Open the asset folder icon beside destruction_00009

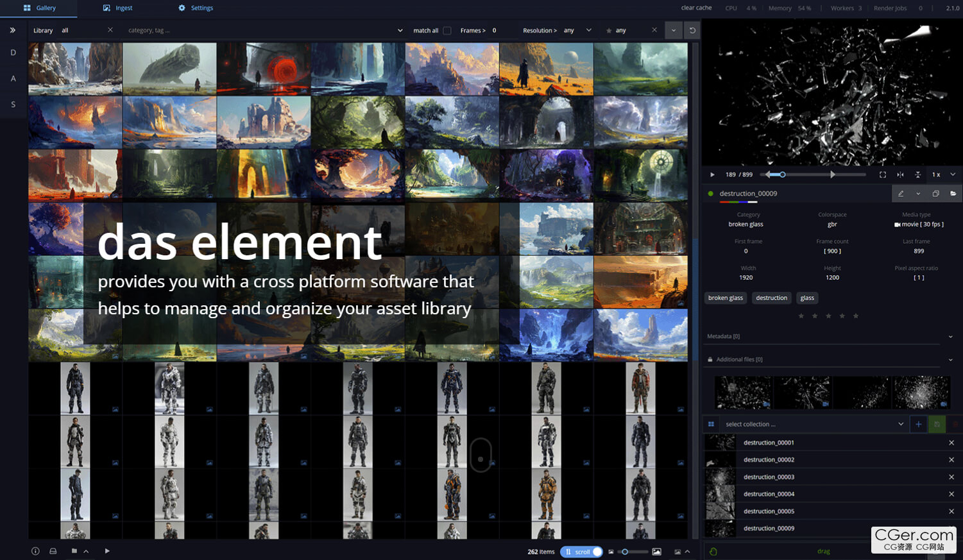(953, 194)
